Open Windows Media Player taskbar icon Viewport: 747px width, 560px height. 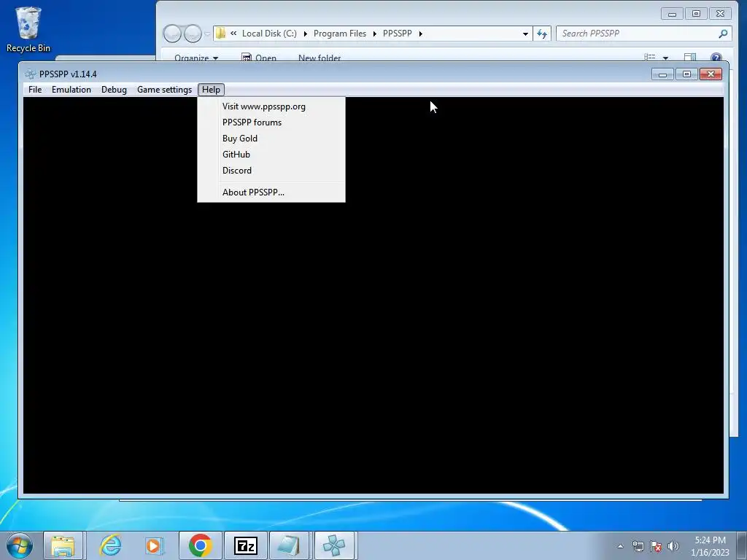[x=154, y=545]
